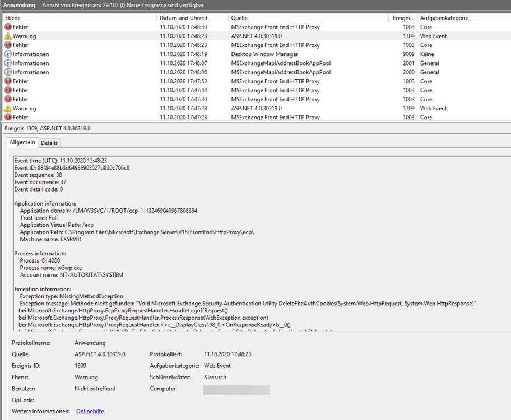The width and height of the screenshot is (511, 420).
Task: Click the warning icon of the 17:47:23 ASP.NET event
Action: (8, 108)
